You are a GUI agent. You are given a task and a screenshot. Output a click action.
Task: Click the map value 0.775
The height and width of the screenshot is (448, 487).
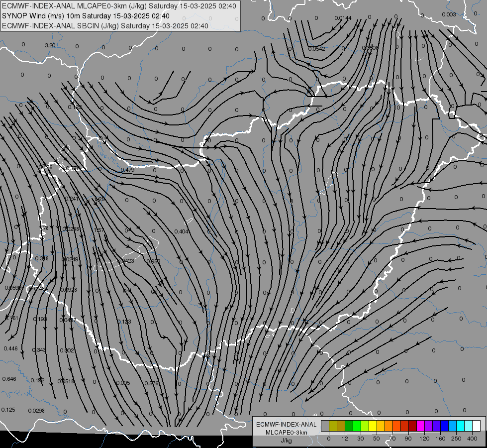[73, 168]
